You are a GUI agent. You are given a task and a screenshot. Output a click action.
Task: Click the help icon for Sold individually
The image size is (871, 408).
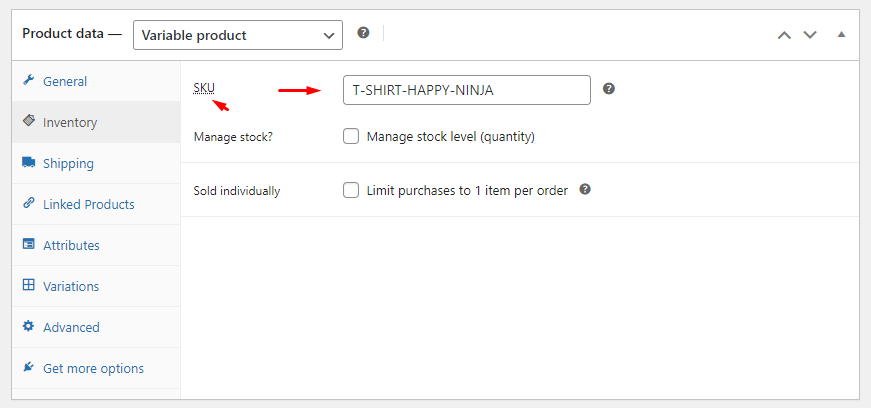pos(585,190)
